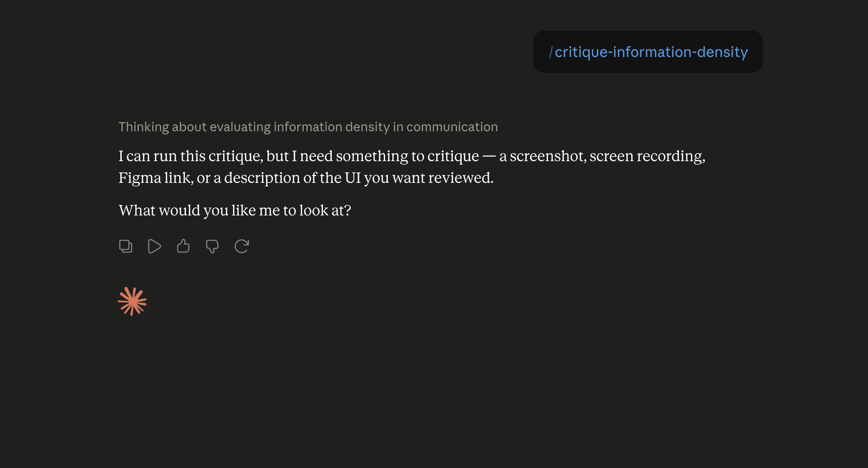868x468 pixels.
Task: Give the response a thumbs up
Action: coord(183,246)
